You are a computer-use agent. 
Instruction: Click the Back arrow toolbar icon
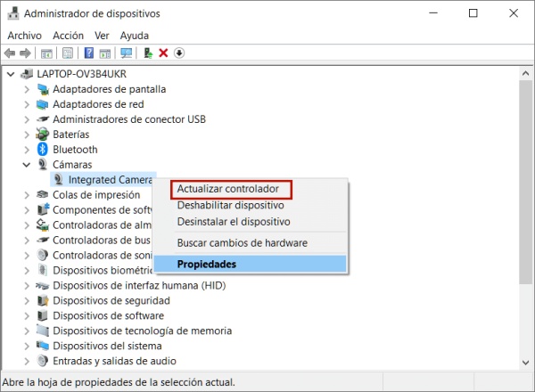click(x=10, y=53)
